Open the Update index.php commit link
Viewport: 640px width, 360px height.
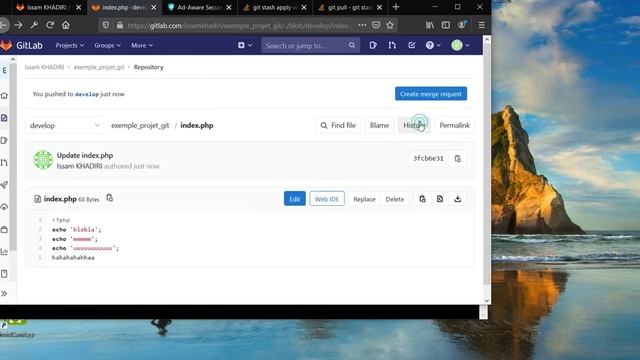pos(85,156)
